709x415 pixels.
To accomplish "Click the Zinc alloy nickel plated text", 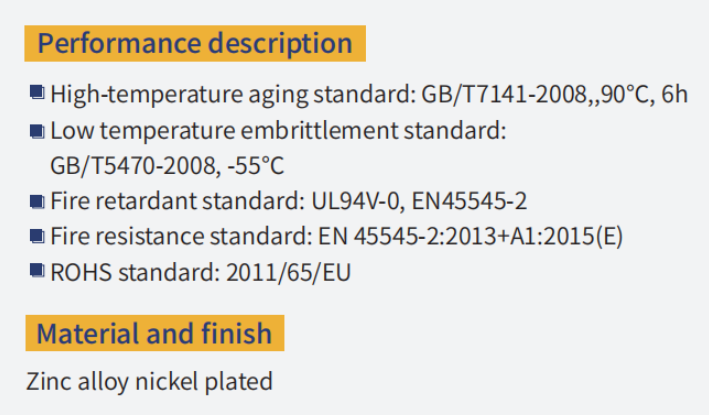I will [x=149, y=382].
